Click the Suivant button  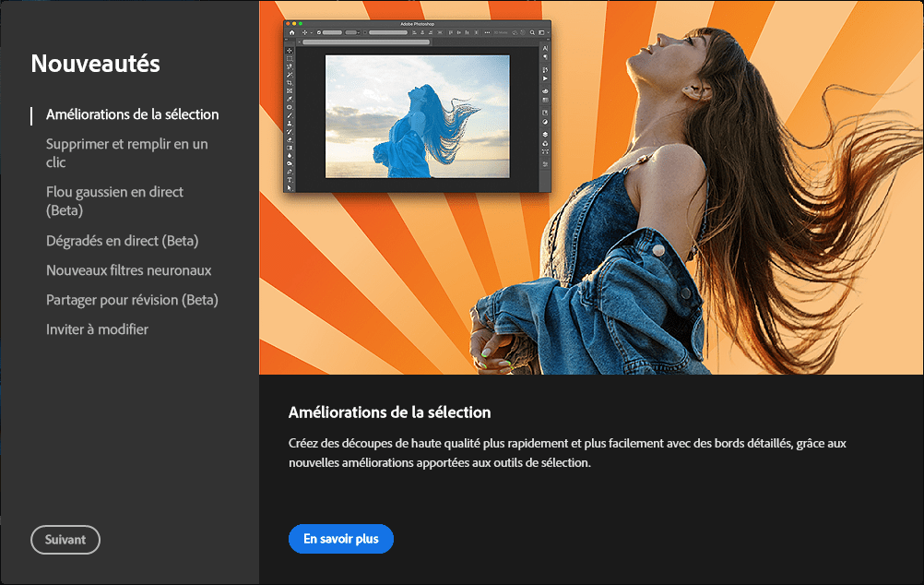point(65,541)
